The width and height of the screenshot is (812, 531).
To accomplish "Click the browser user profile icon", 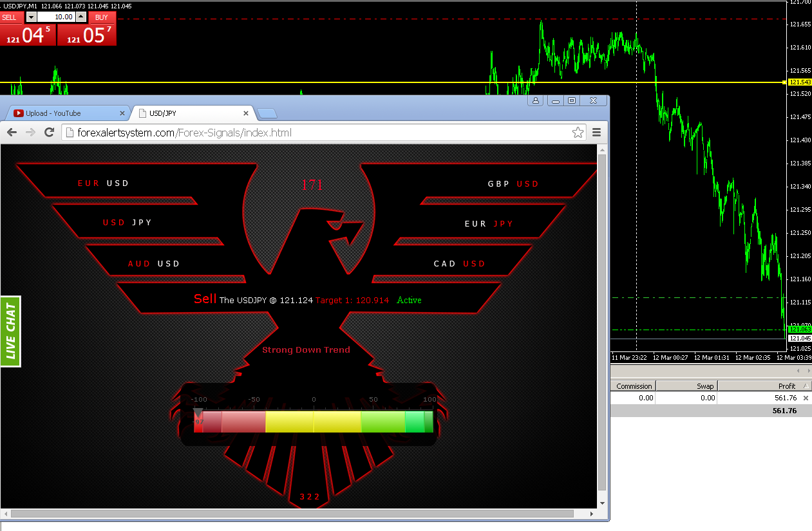I will coord(535,100).
